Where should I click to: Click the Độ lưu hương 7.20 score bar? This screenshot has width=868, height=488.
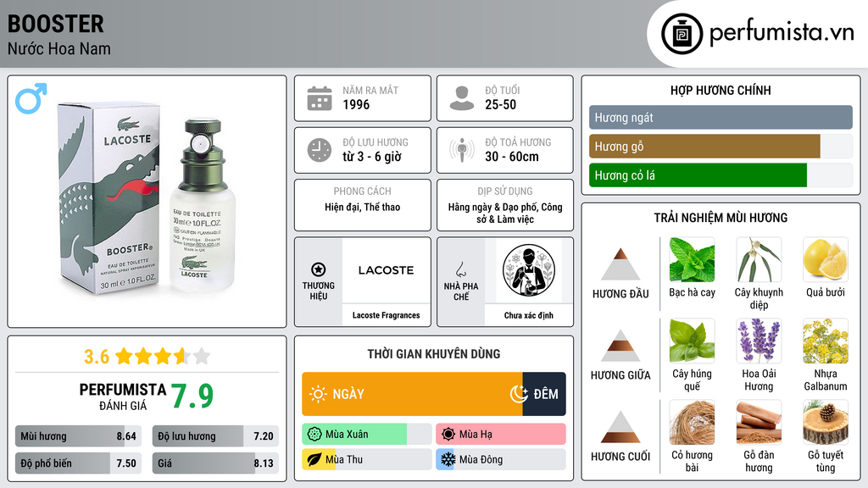(x=215, y=436)
